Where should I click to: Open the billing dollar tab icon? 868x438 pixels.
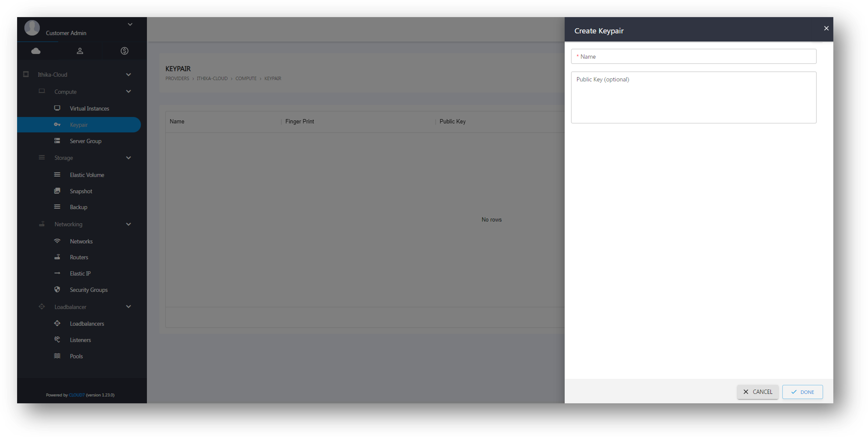pos(124,51)
